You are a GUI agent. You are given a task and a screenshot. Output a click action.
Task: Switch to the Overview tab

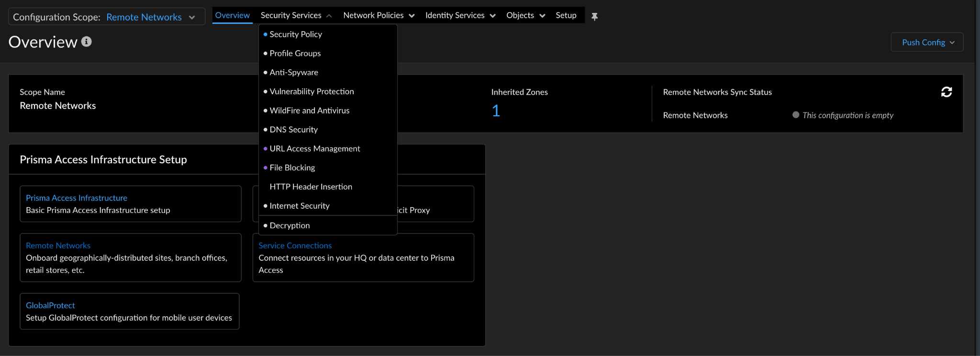click(x=233, y=15)
